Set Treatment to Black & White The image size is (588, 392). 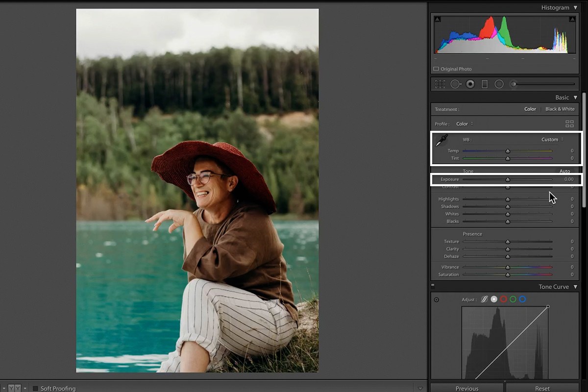point(560,109)
